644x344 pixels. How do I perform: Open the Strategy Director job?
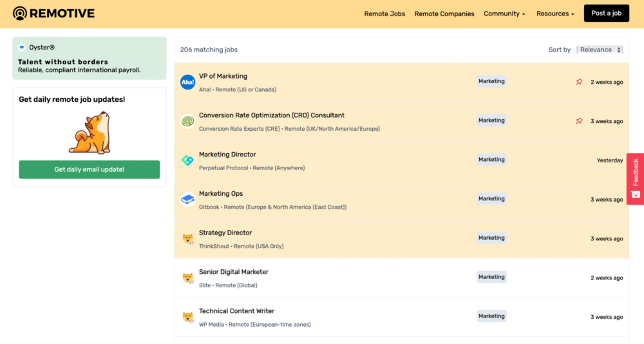225,232
